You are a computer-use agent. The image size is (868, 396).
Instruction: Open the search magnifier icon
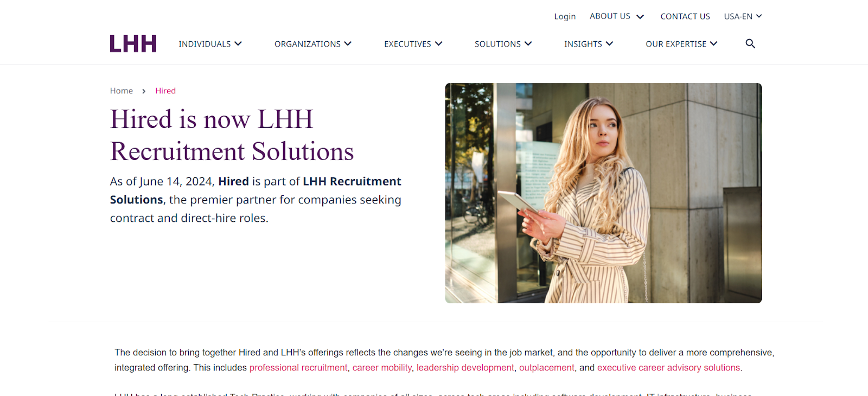750,43
